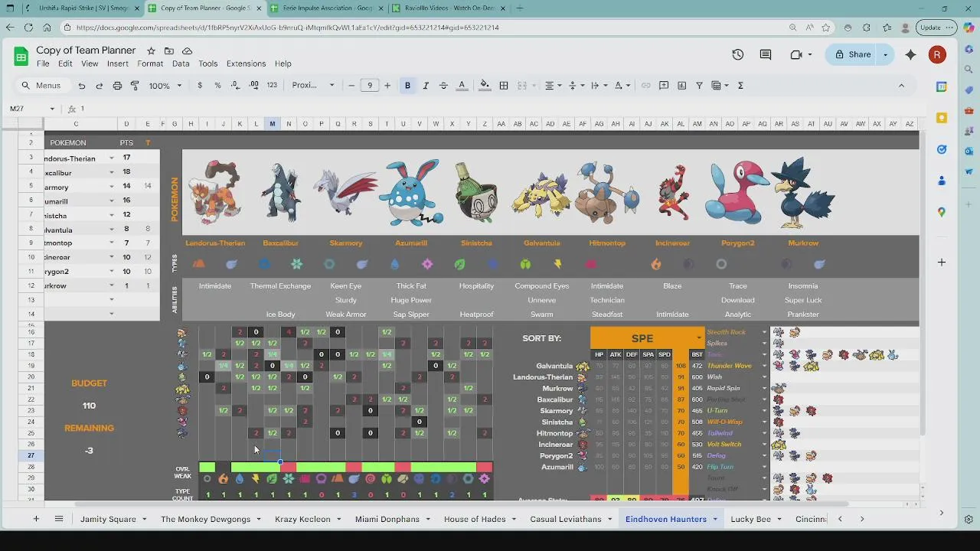Viewport: 980px width, 551px height.
Task: Select the Paint format tool
Action: click(135, 86)
